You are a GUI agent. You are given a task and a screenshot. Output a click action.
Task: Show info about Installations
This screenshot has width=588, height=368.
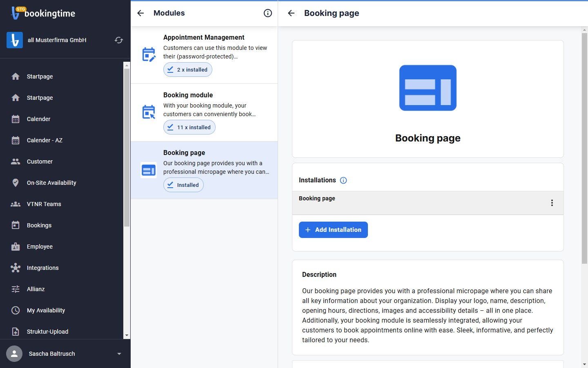pos(343,180)
